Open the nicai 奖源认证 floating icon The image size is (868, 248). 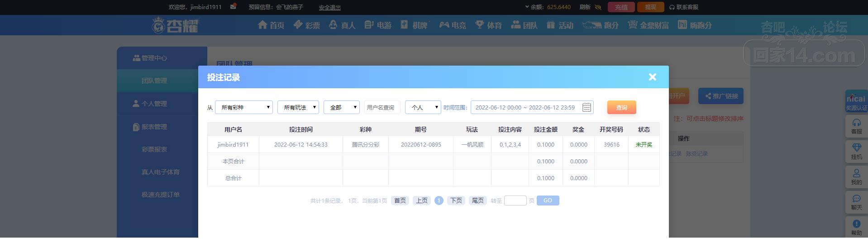(x=856, y=102)
